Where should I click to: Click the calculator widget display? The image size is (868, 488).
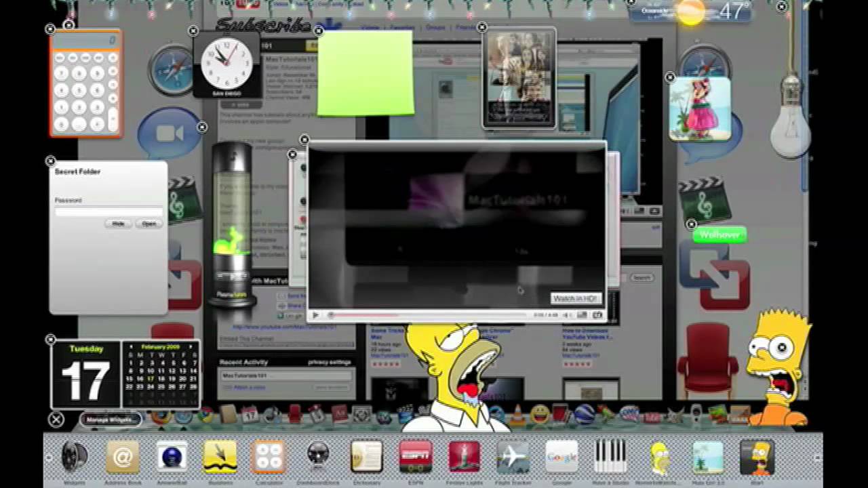(x=85, y=41)
